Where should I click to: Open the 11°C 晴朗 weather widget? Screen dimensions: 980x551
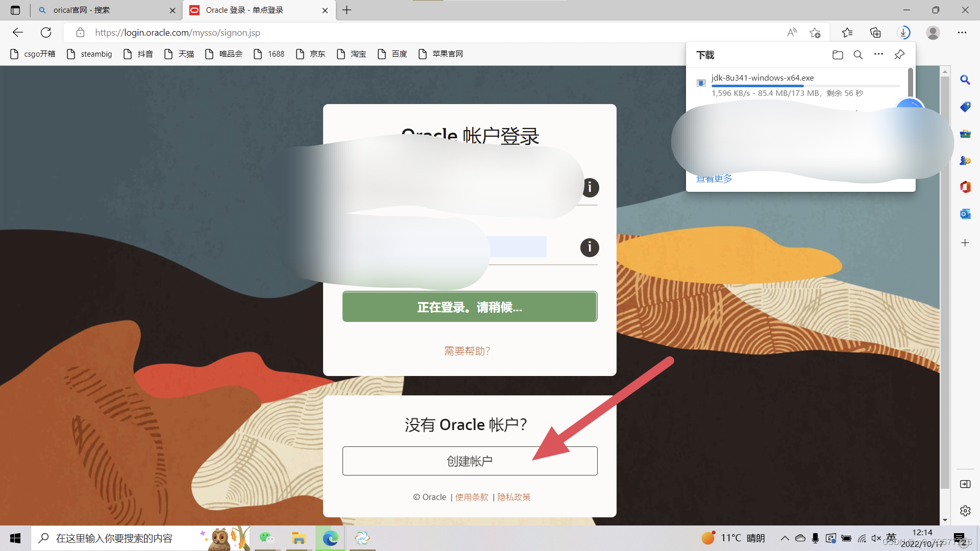click(x=733, y=538)
